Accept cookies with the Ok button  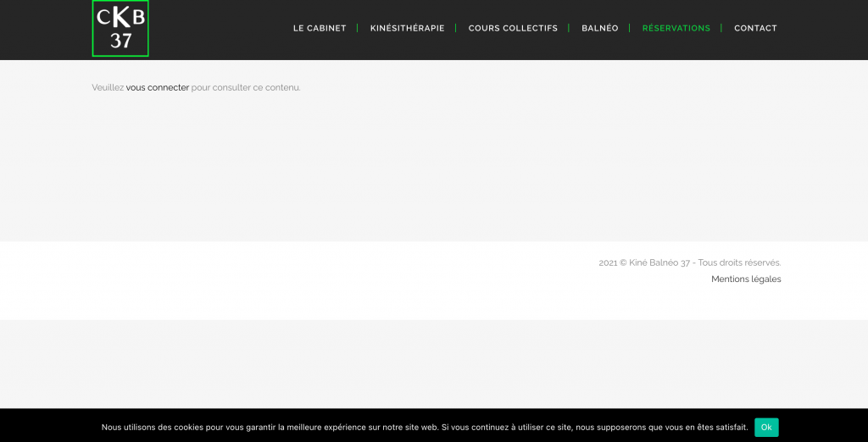tap(766, 428)
